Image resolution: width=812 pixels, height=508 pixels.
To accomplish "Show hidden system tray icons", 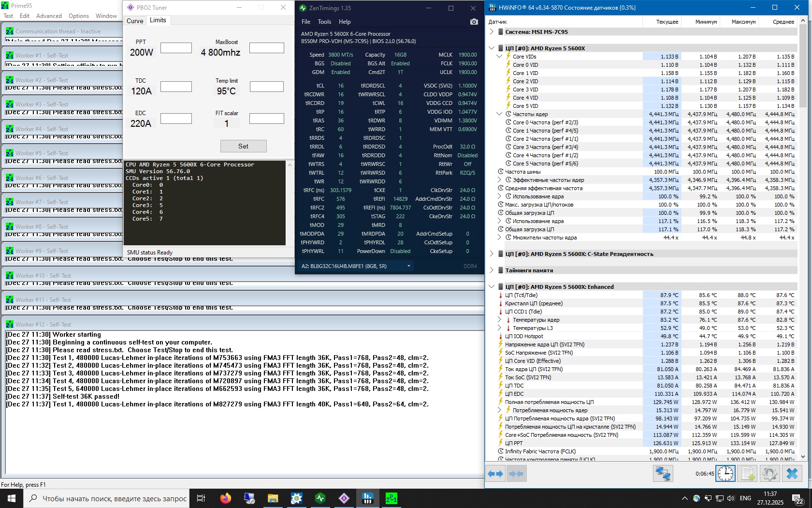I will (x=684, y=498).
